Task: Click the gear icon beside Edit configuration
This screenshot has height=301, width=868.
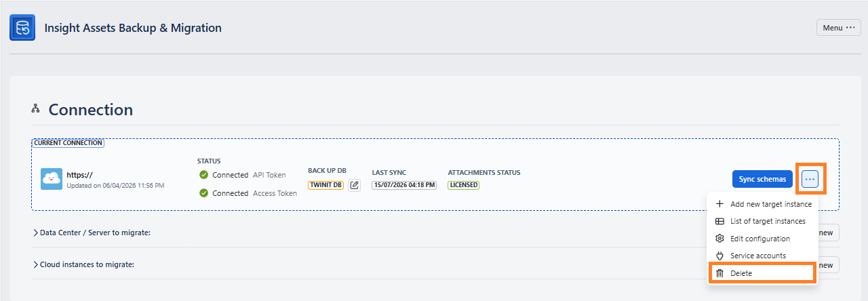Action: pyautogui.click(x=720, y=239)
